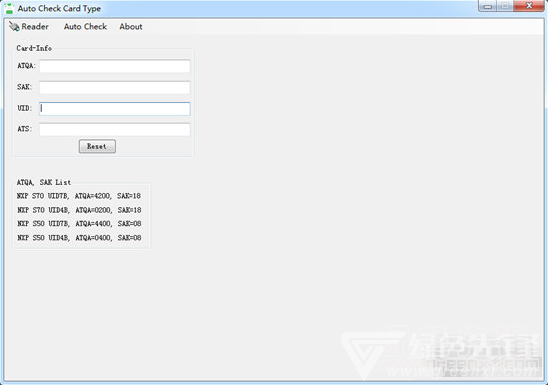
Task: Close the Auto Check Card Type window
Action: click(x=529, y=6)
